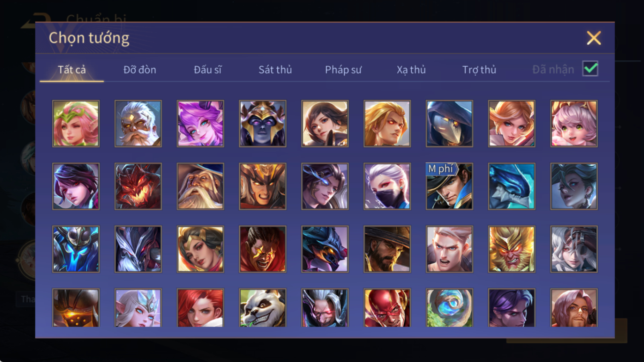The width and height of the screenshot is (644, 362).
Task: Select the panda hero portrait
Action: point(262,308)
